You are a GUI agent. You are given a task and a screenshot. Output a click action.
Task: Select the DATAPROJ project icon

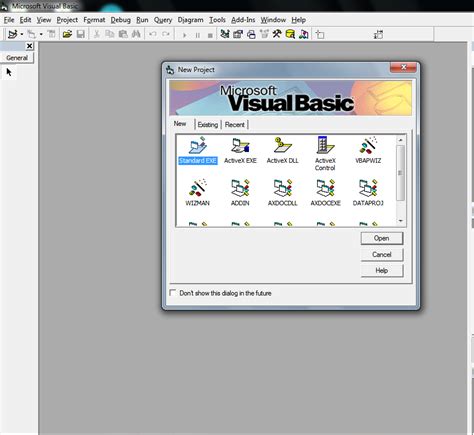coord(368,193)
